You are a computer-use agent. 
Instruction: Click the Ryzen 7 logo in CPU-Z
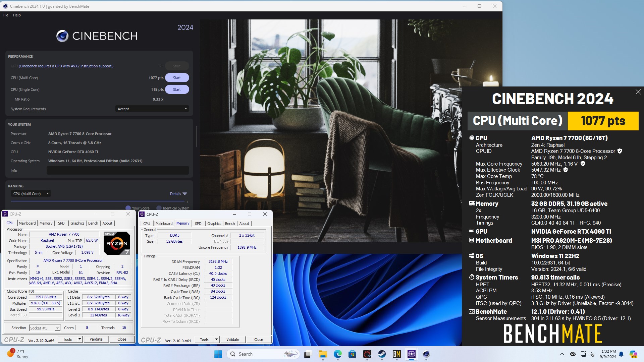pyautogui.click(x=117, y=243)
